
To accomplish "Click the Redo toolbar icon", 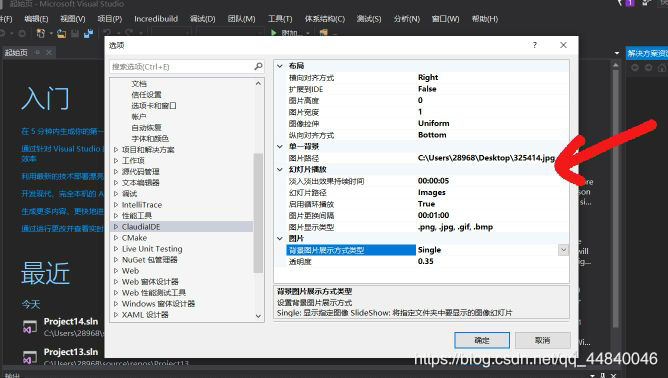I will (x=129, y=33).
